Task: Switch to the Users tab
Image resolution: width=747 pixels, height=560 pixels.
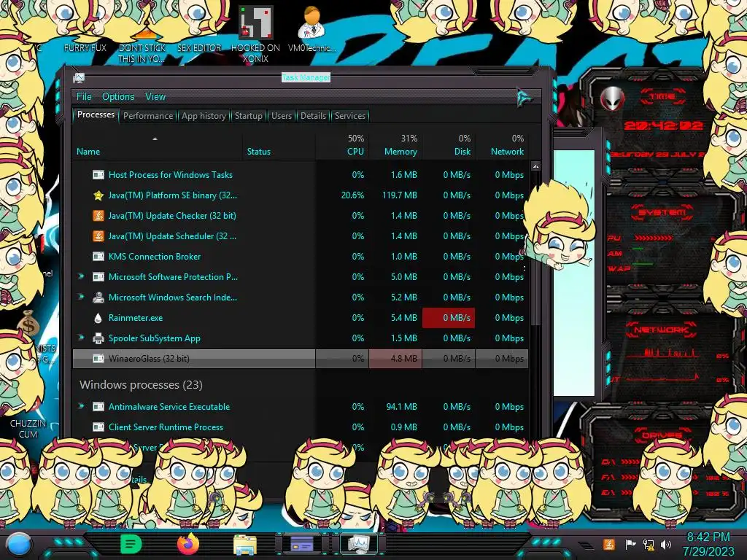Action: [281, 116]
